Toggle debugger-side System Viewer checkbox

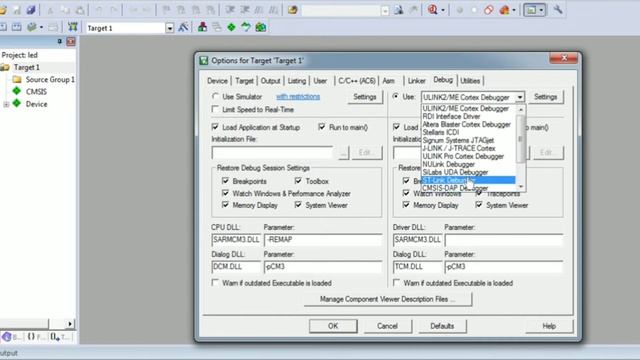[479, 204]
